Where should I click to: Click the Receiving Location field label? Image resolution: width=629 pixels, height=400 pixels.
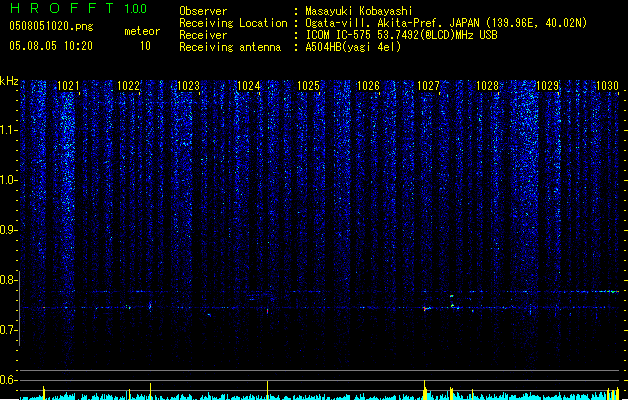pos(233,23)
